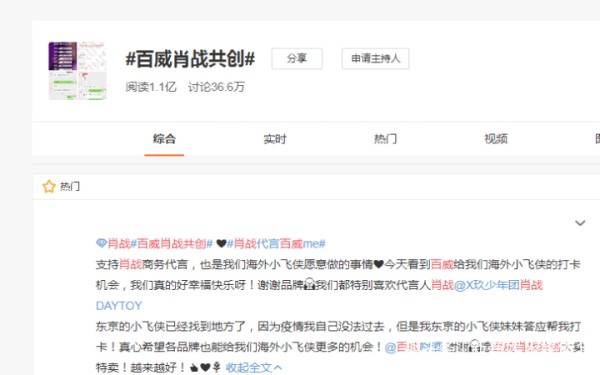Open the 热门 tab in navigation
The image size is (600, 375).
point(385,139)
